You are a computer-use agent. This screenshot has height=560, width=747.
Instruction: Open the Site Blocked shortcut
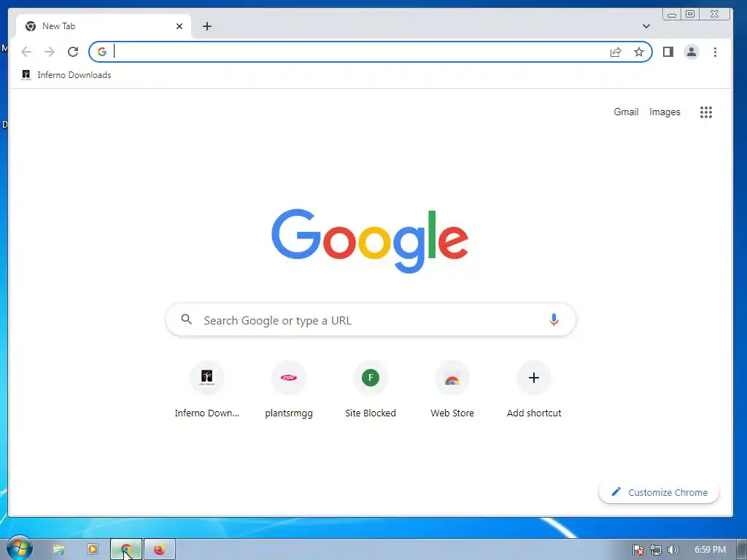[370, 391]
